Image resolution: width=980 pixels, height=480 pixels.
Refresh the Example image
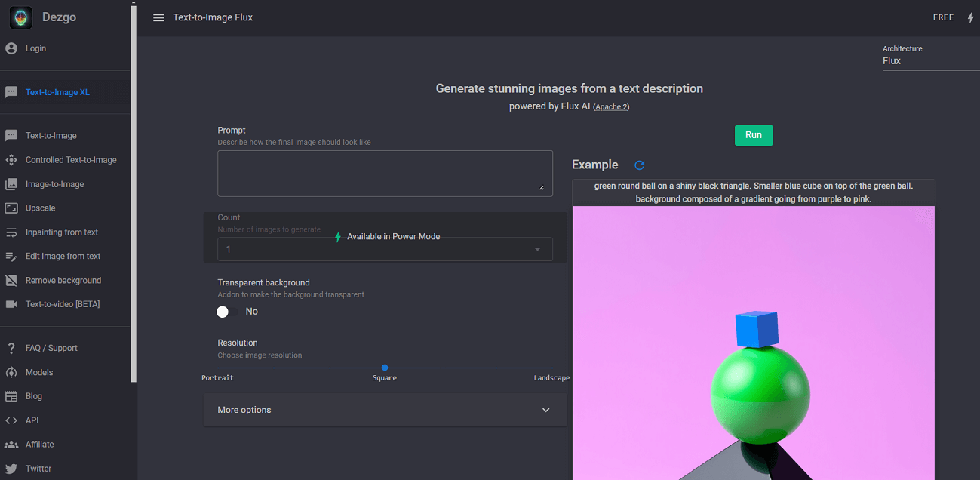point(638,165)
